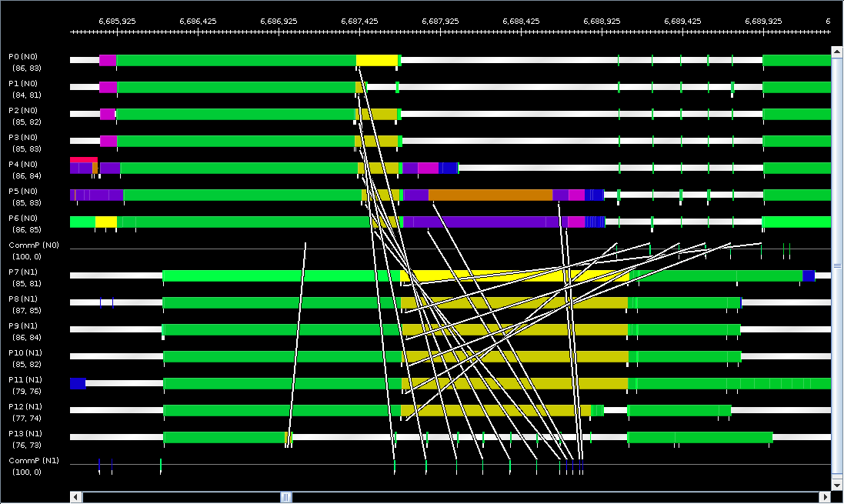Click the yellow segment on P7 row

[515, 275]
